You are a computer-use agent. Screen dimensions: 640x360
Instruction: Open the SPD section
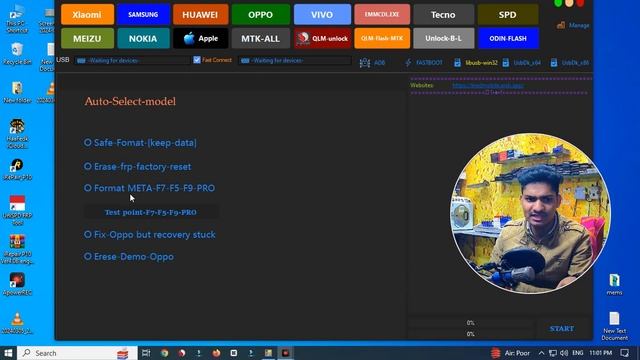(508, 15)
